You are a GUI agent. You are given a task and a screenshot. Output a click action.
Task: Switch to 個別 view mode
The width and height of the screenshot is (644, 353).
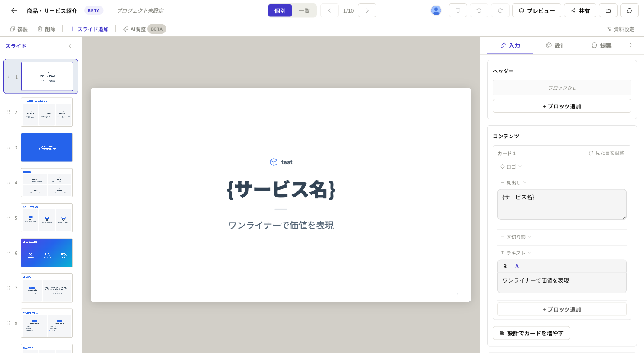280,10
